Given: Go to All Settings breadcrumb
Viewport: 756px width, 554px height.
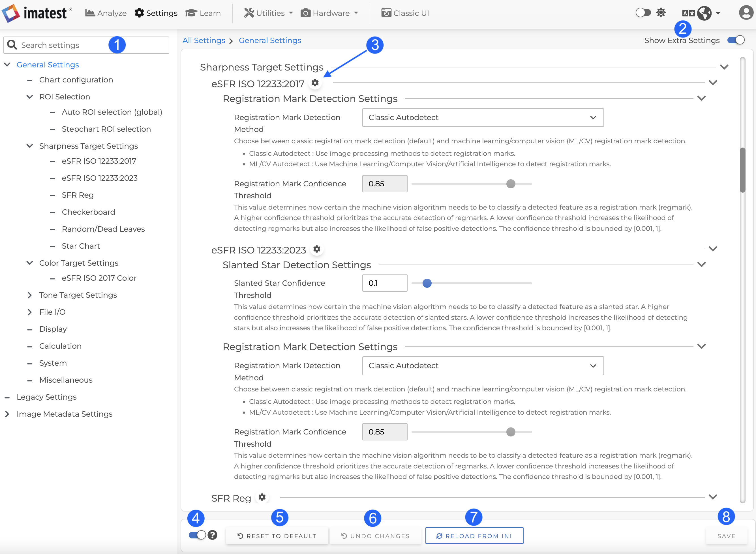Looking at the screenshot, I should pyautogui.click(x=204, y=40).
